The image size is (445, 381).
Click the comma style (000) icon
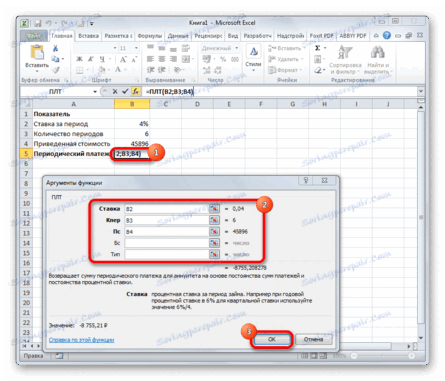pyautogui.click(x=235, y=59)
